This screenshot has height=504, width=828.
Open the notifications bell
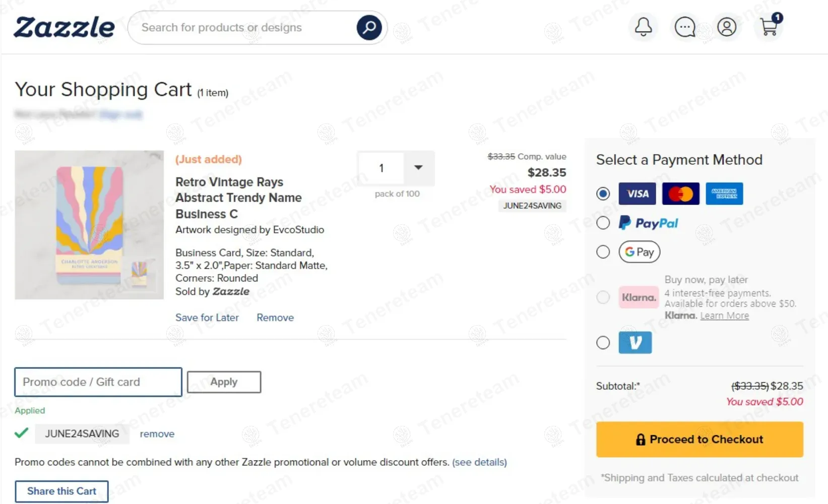[643, 27]
